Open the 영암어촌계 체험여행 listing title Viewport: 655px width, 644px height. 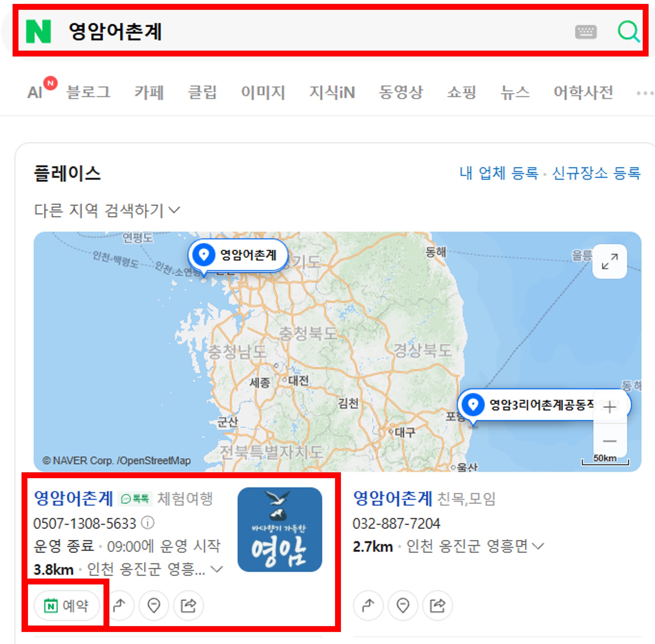point(74,499)
